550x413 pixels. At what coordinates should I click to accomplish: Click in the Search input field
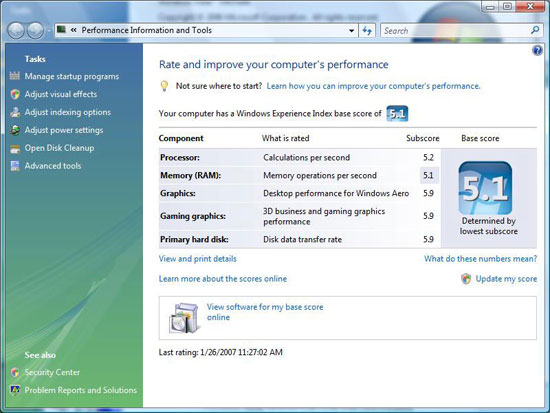[x=456, y=31]
